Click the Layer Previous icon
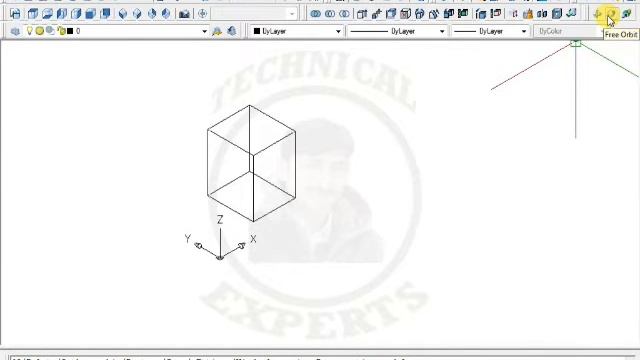The image size is (640, 360). pyautogui.click(x=231, y=31)
